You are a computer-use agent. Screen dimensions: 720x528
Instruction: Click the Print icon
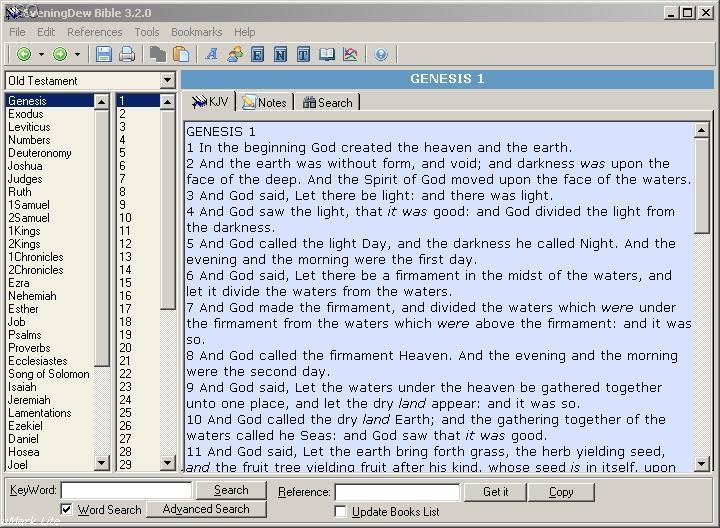tap(127, 54)
